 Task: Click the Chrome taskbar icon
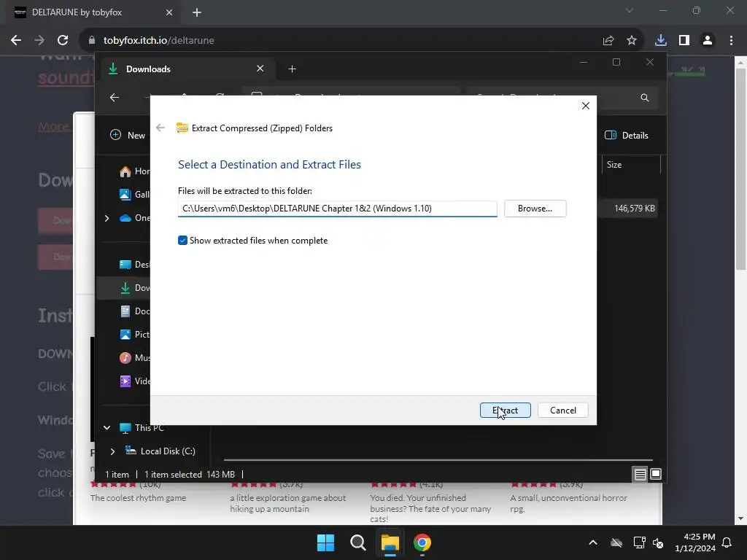point(422,542)
